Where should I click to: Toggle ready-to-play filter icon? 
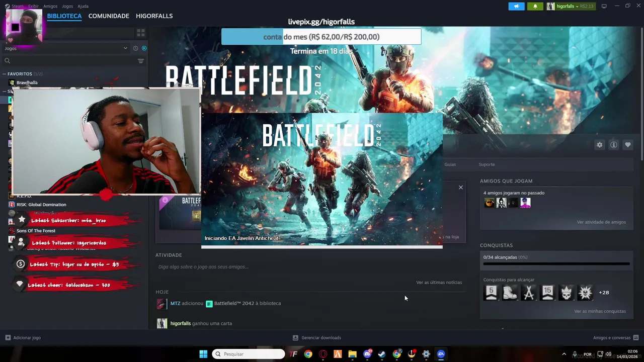144,48
